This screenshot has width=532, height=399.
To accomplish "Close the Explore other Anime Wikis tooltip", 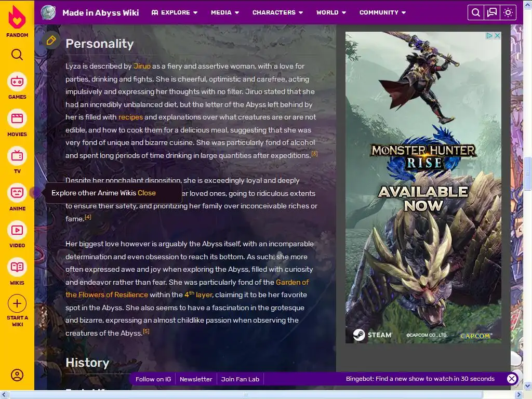I will click(x=147, y=193).
